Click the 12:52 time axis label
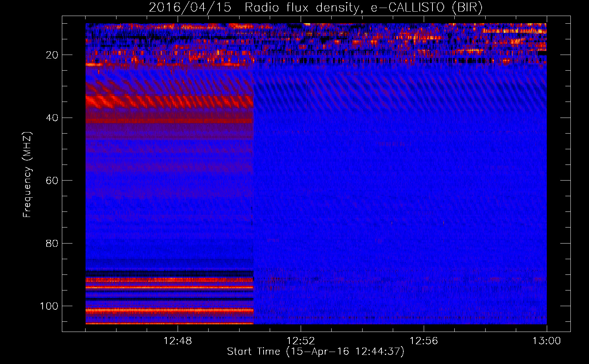This screenshot has height=364, width=589. click(301, 341)
